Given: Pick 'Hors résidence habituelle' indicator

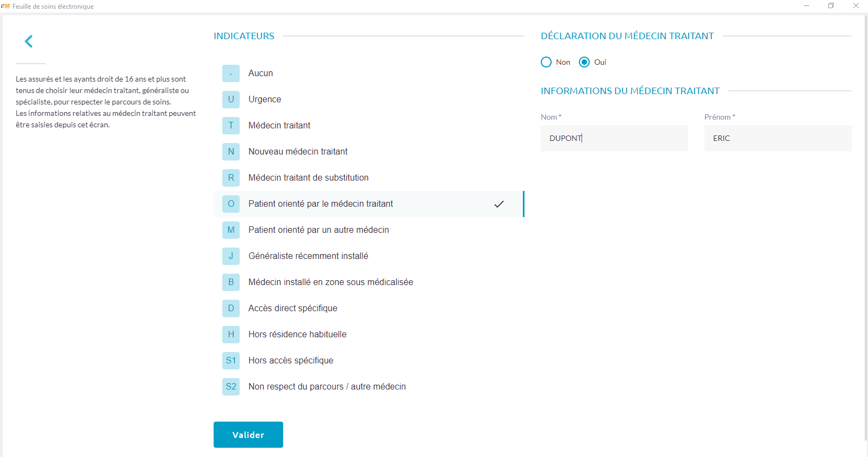Looking at the screenshot, I should (x=297, y=335).
